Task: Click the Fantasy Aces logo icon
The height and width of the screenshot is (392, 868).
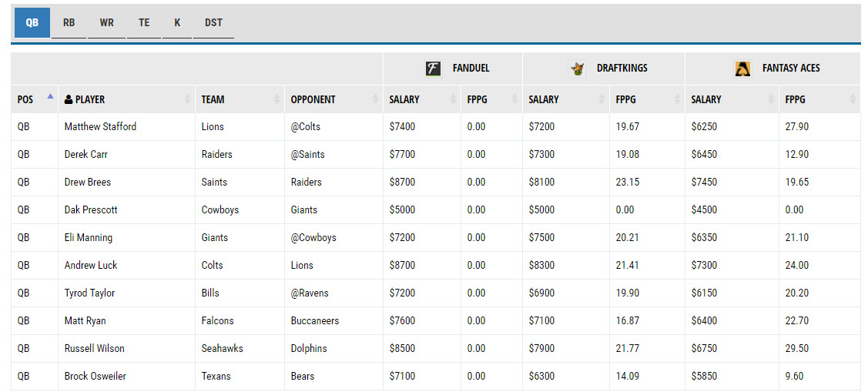Action: click(x=742, y=69)
